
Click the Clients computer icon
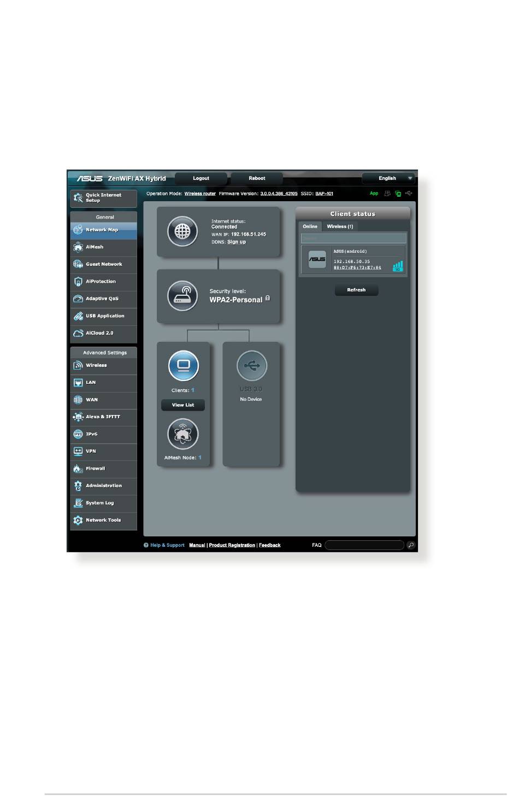click(184, 366)
